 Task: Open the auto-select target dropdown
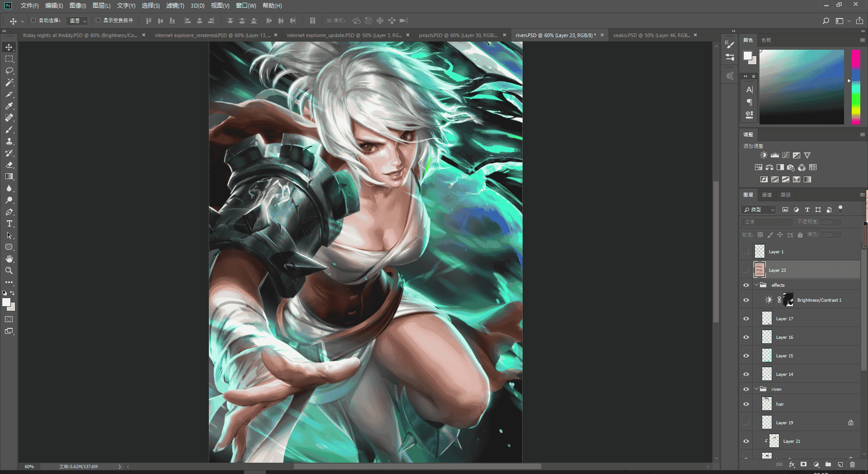click(77, 21)
